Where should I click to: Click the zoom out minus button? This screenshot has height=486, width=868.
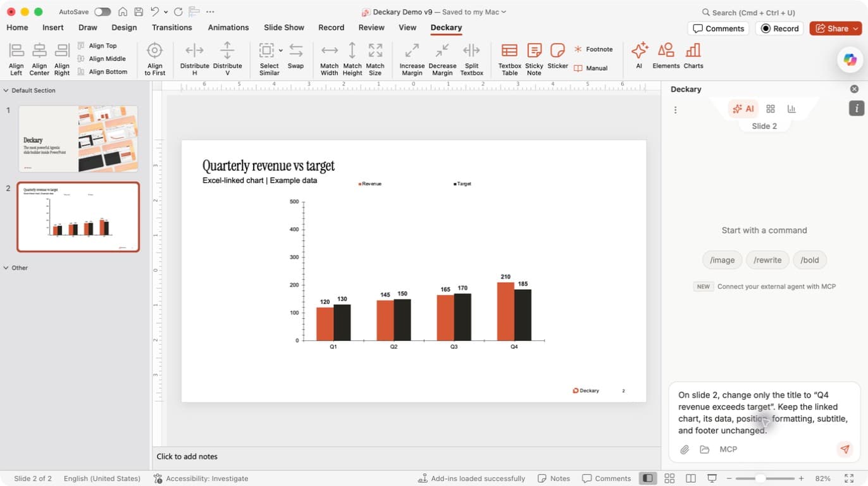[x=729, y=478]
